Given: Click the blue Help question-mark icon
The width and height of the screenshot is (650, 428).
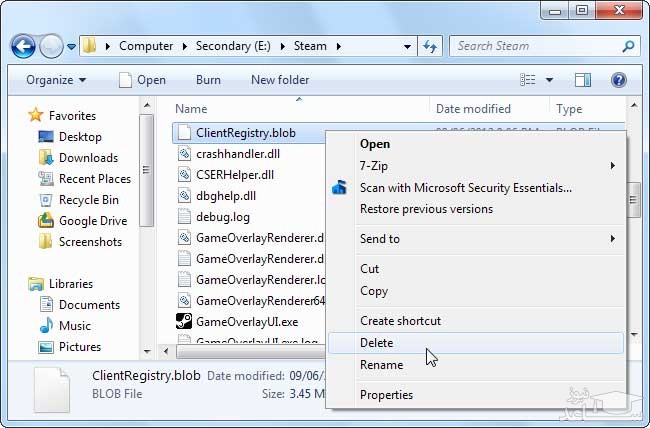Looking at the screenshot, I should click(x=618, y=80).
